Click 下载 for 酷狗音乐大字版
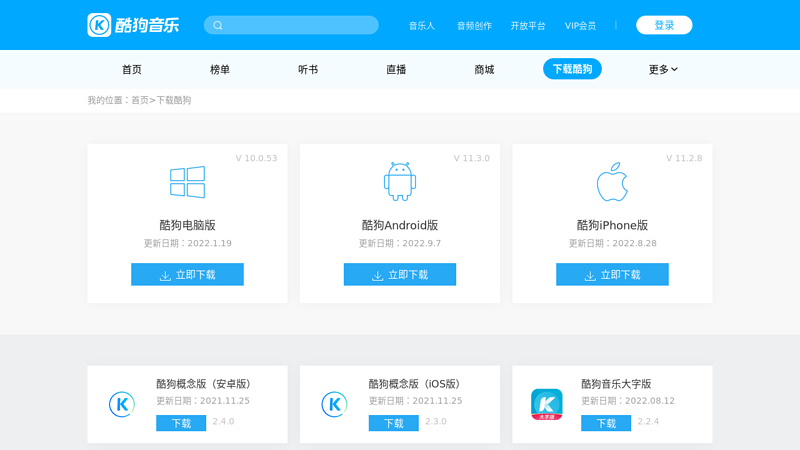Viewport: 800px width, 450px height. 606,423
